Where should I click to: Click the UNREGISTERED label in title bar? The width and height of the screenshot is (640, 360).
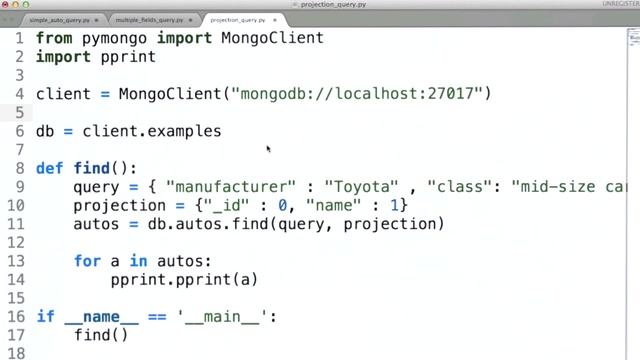(621, 4)
